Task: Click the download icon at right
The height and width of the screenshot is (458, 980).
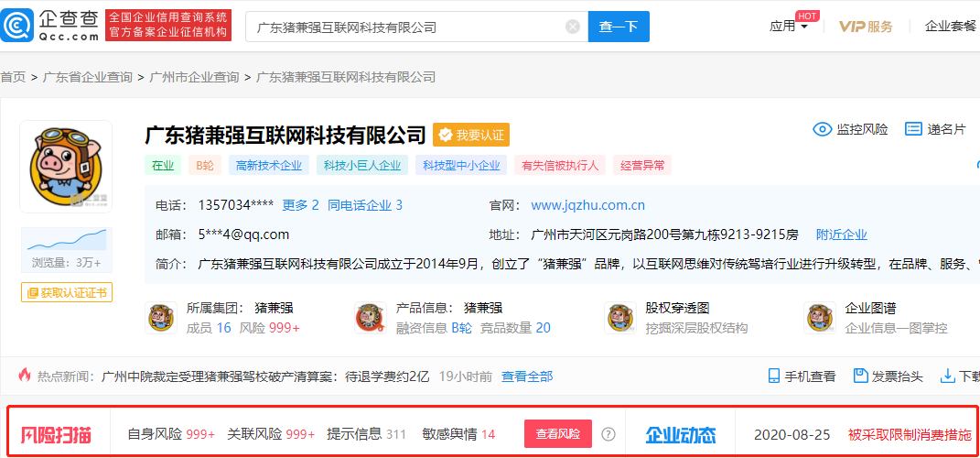Action: tap(948, 376)
